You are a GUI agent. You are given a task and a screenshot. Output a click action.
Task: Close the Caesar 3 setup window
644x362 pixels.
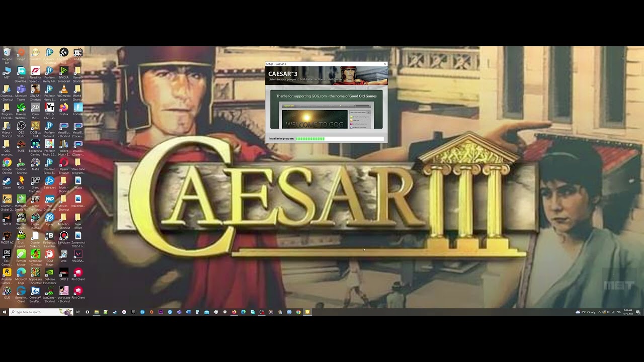[x=385, y=64]
